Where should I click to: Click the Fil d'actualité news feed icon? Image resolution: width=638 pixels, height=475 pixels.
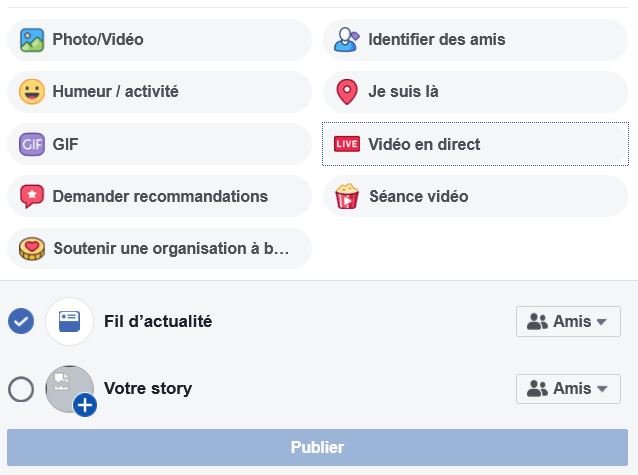[x=70, y=322]
